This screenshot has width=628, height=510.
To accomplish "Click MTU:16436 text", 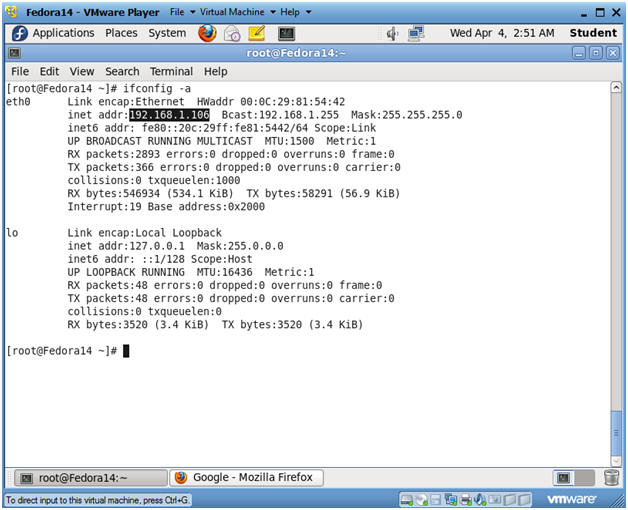I will (224, 272).
